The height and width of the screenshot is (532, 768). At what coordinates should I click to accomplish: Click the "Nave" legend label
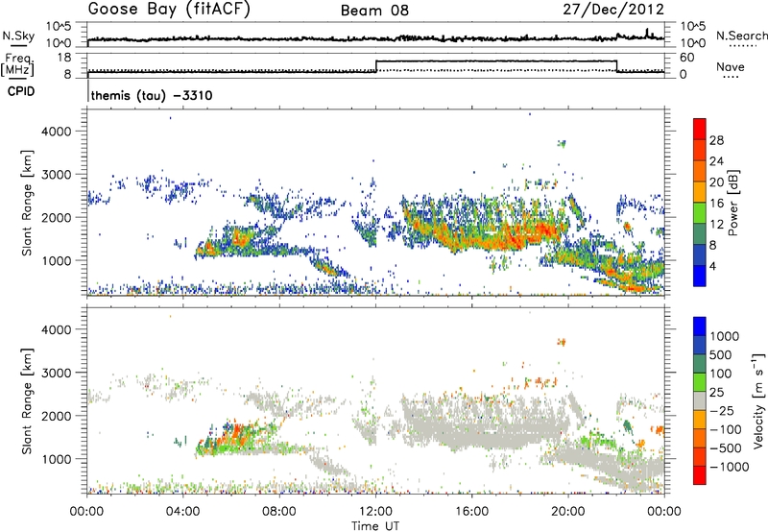(x=730, y=66)
